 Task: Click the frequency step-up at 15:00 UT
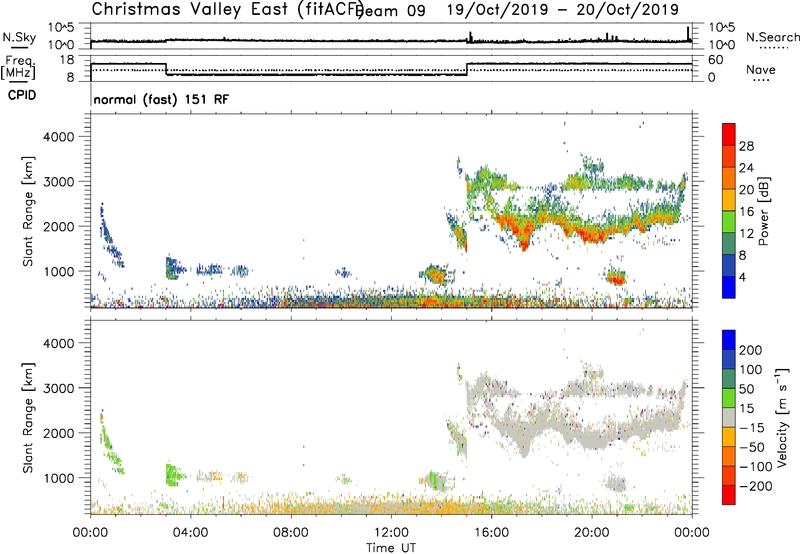coord(467,69)
